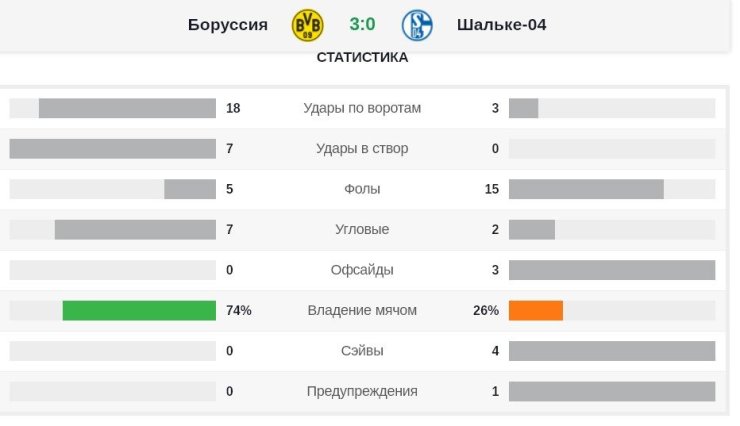
Task: Open the Боруссия team name link
Action: pyautogui.click(x=228, y=25)
